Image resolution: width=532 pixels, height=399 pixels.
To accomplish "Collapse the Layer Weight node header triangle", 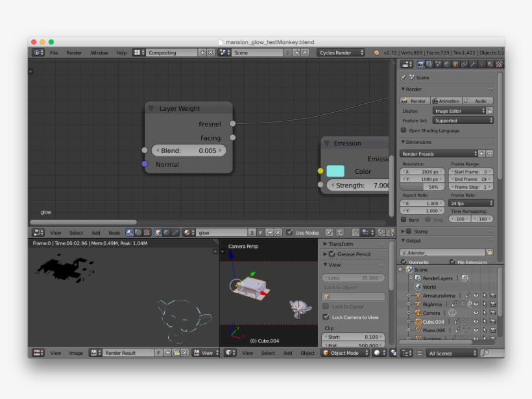I will 151,108.
